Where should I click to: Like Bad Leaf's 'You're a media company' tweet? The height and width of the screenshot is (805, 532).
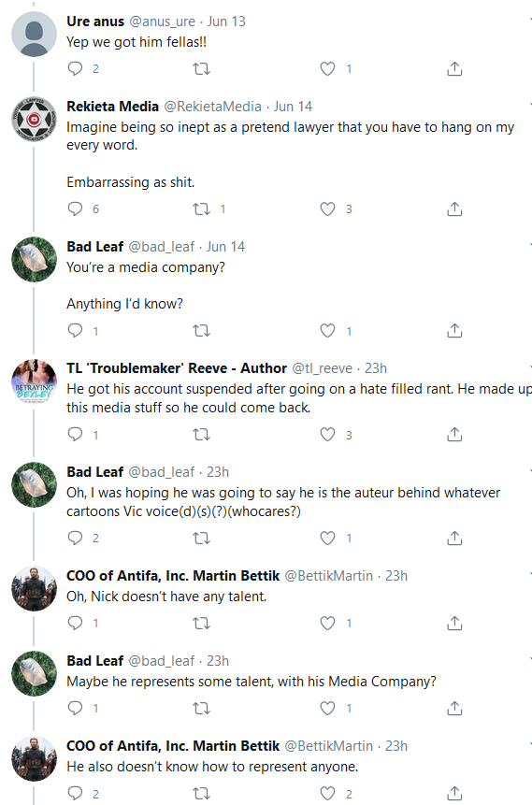click(x=327, y=331)
